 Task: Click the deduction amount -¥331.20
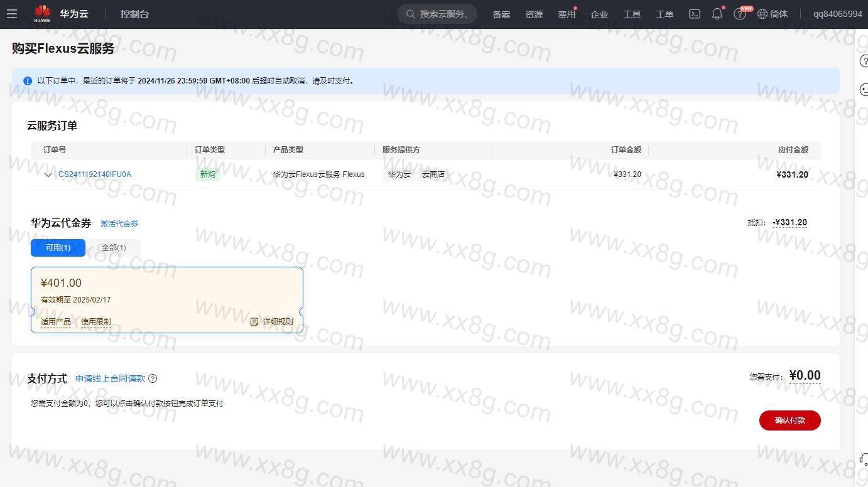790,222
